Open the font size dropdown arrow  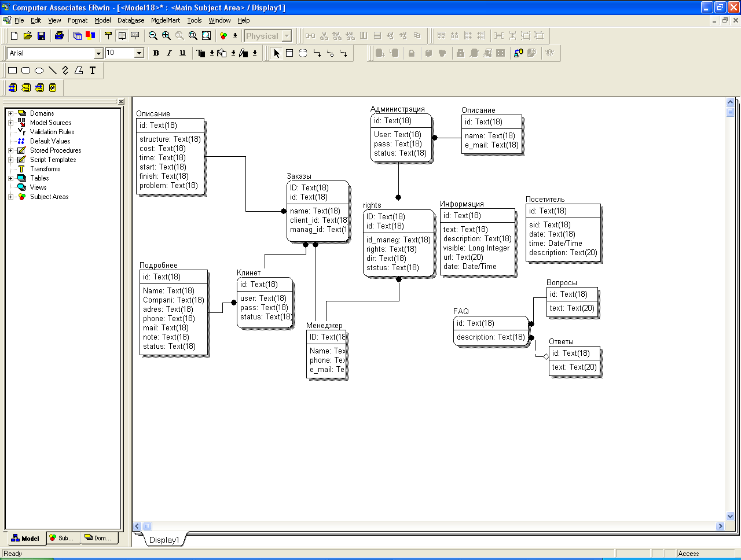139,53
